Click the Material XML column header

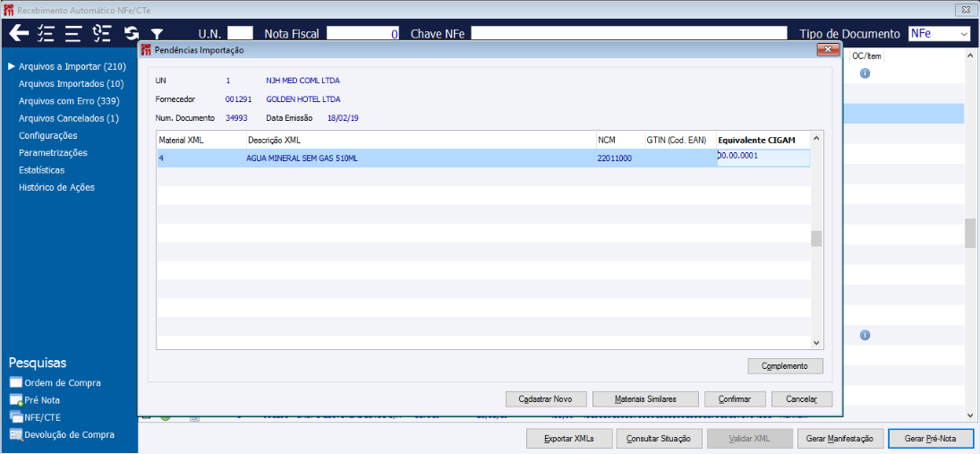click(x=201, y=140)
